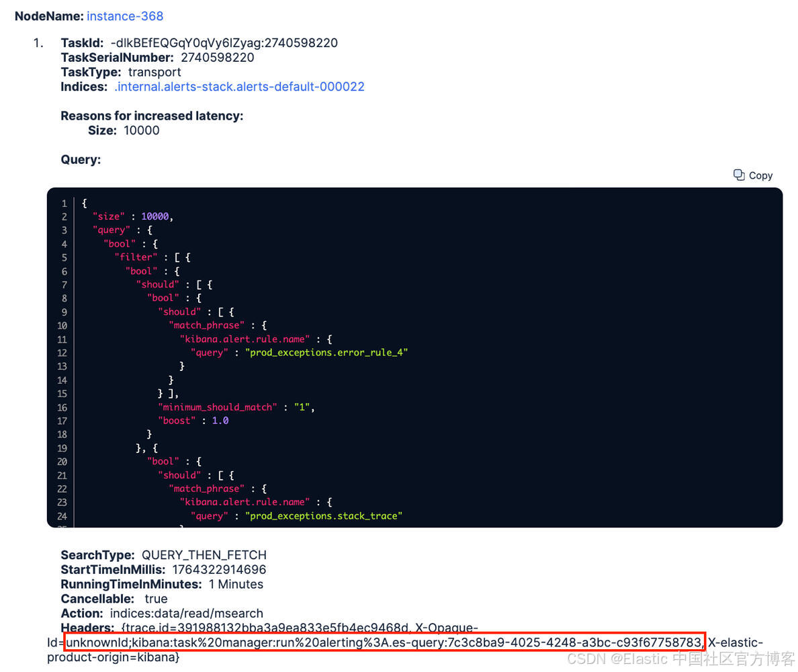Click "kibana.alert.rule.name" on line 23
The height and width of the screenshot is (672, 798).
click(245, 502)
